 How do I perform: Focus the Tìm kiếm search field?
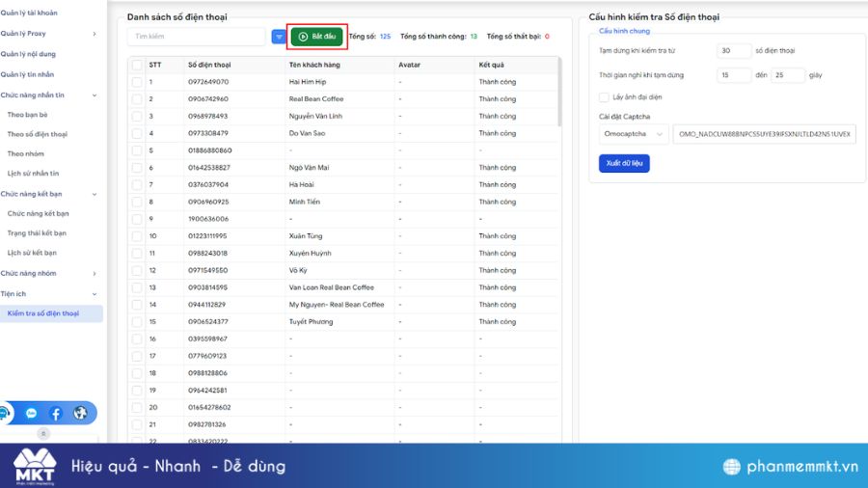click(x=196, y=37)
